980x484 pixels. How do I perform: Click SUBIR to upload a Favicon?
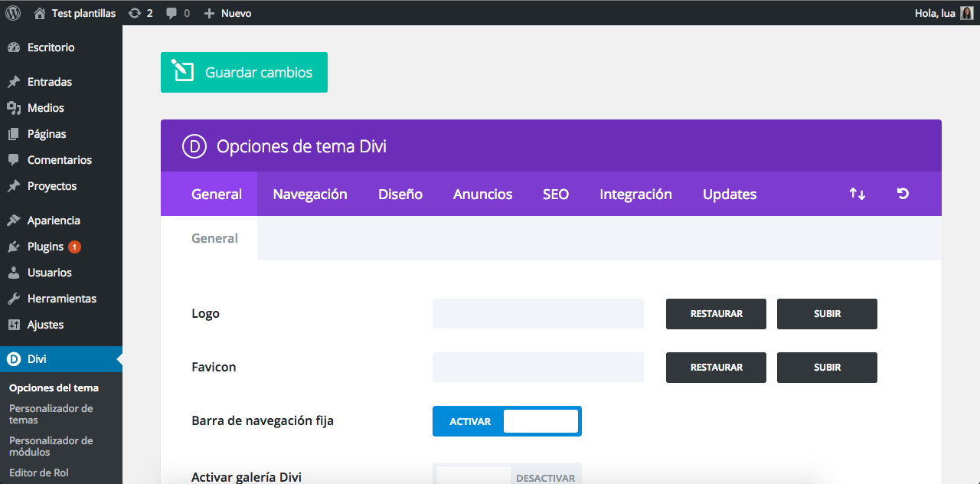click(x=827, y=367)
